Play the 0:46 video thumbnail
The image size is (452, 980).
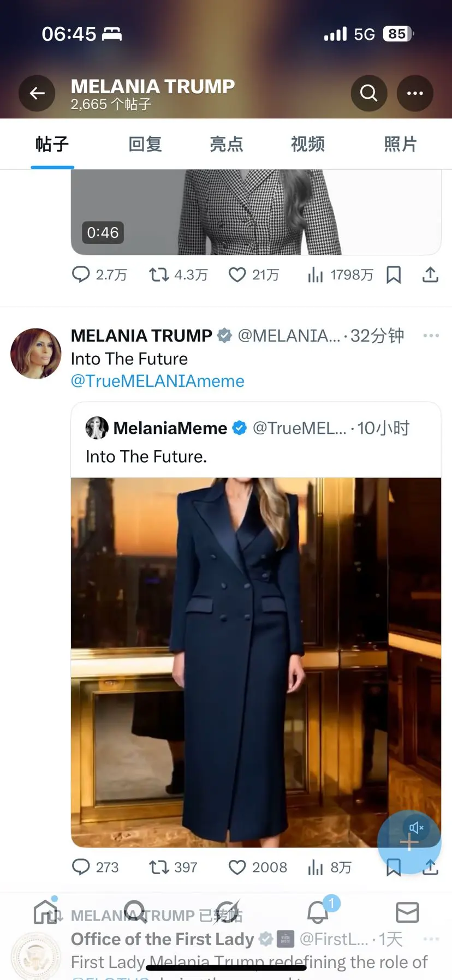[x=255, y=213]
